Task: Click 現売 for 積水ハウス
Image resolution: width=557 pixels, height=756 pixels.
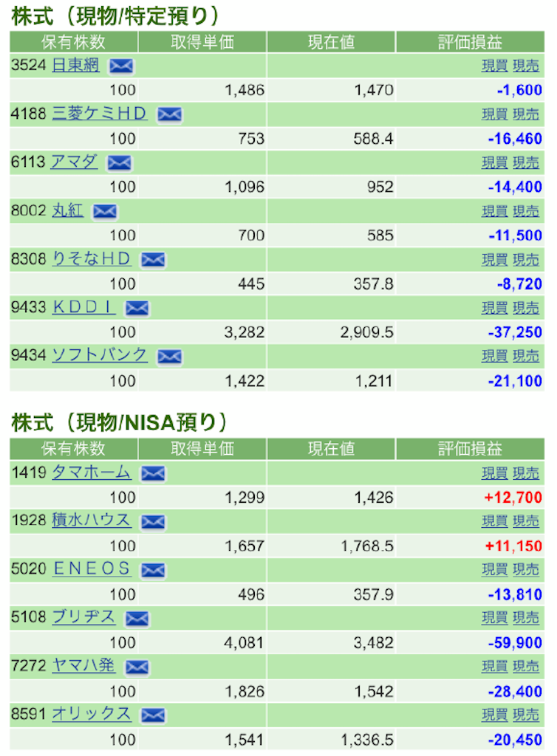Action: pyautogui.click(x=526, y=522)
